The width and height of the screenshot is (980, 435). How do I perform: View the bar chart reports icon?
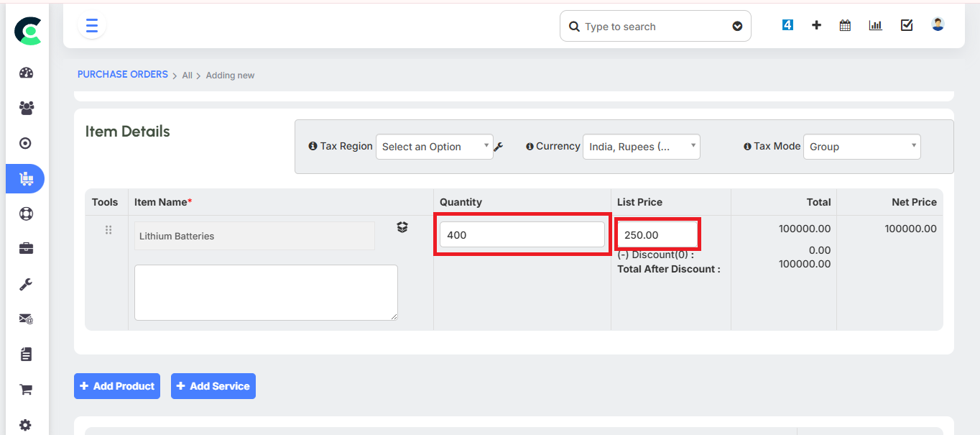(875, 24)
